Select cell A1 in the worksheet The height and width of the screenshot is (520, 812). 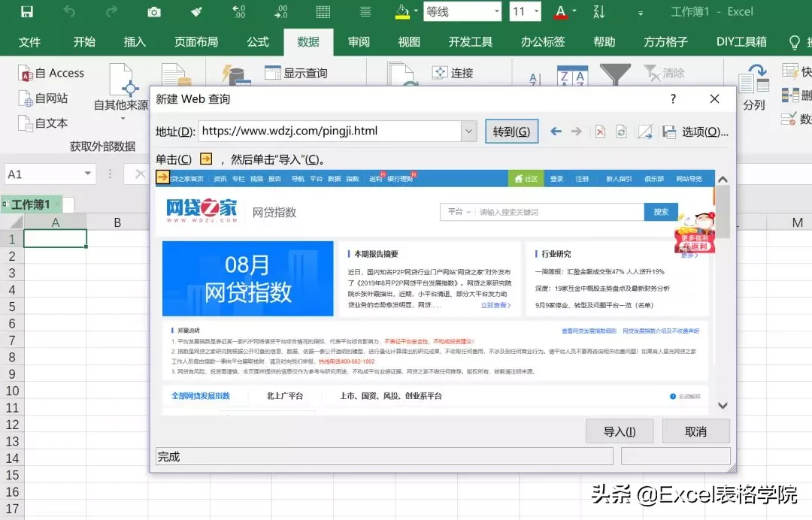click(x=55, y=238)
